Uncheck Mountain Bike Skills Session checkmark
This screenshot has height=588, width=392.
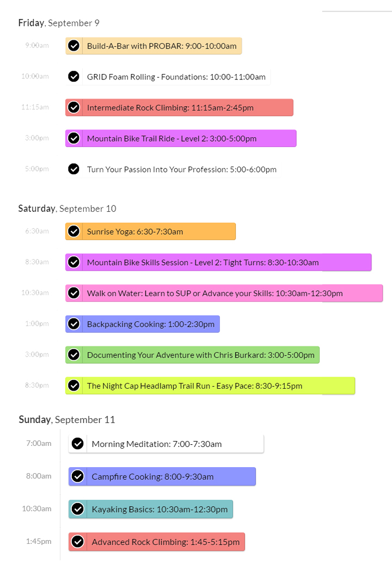74,262
